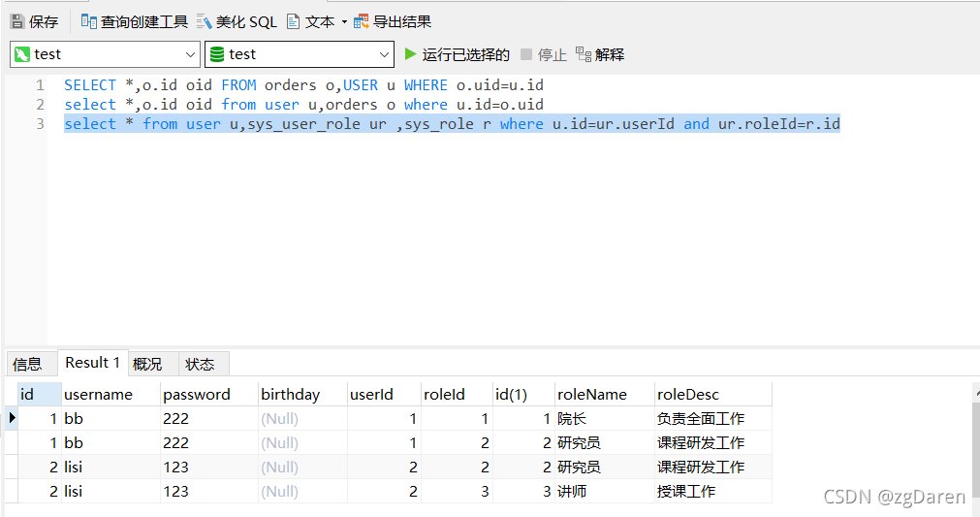Click the birthday column header

coord(303,395)
